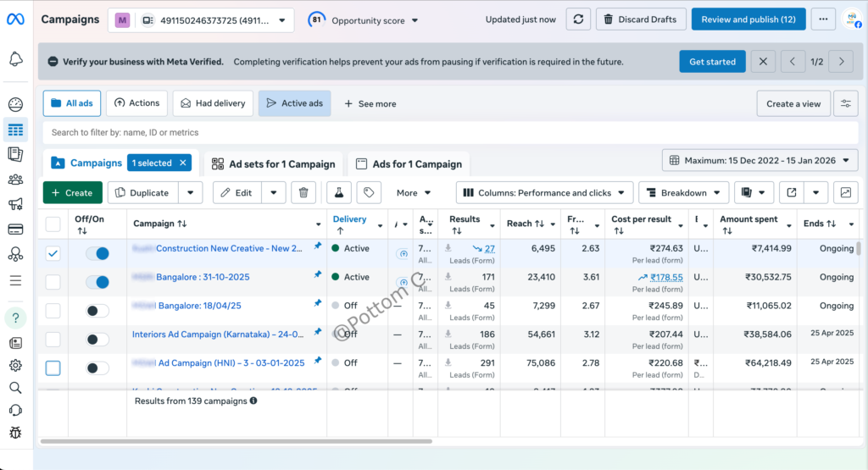This screenshot has width=868, height=470.
Task: Click the tag label icon
Action: coord(369,193)
